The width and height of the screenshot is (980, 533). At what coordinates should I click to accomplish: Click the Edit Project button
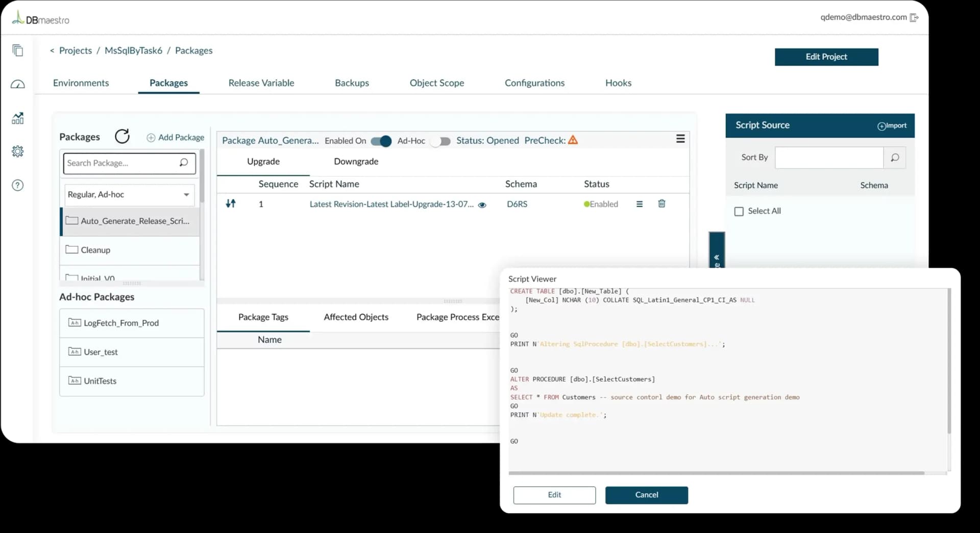click(826, 57)
